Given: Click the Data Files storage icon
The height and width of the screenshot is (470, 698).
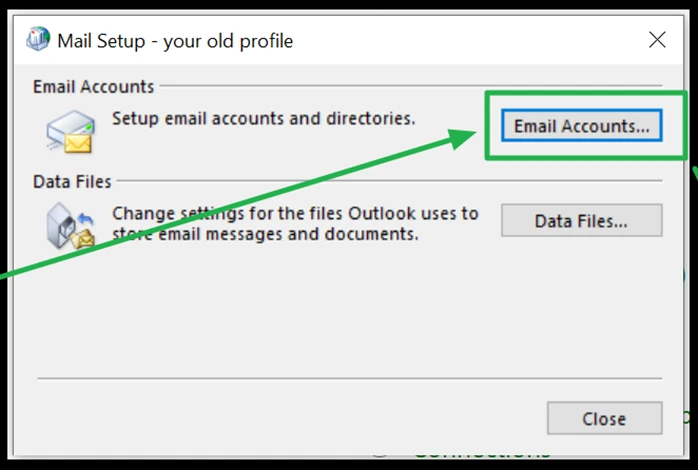Looking at the screenshot, I should [x=70, y=224].
